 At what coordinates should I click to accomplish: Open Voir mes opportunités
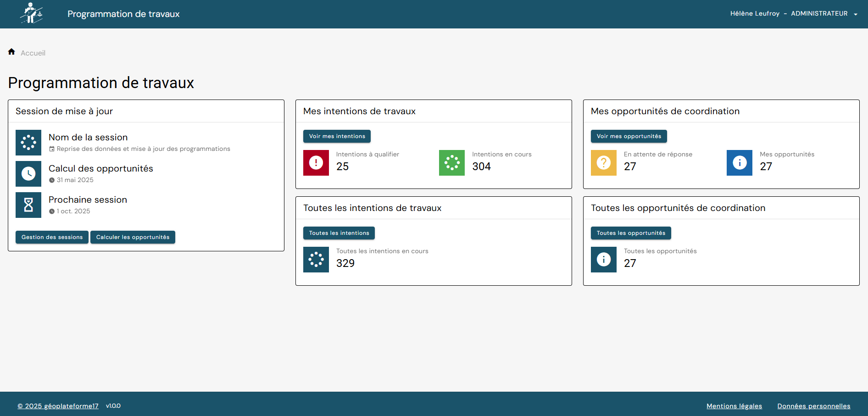[x=629, y=136]
